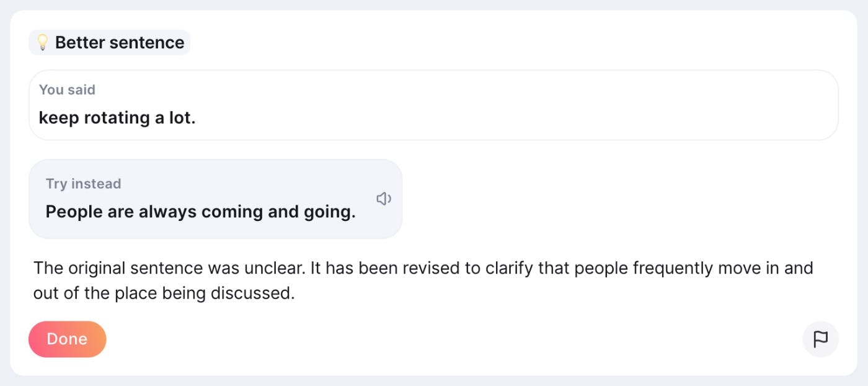Click the 'Better sentence' heading label

click(x=119, y=42)
